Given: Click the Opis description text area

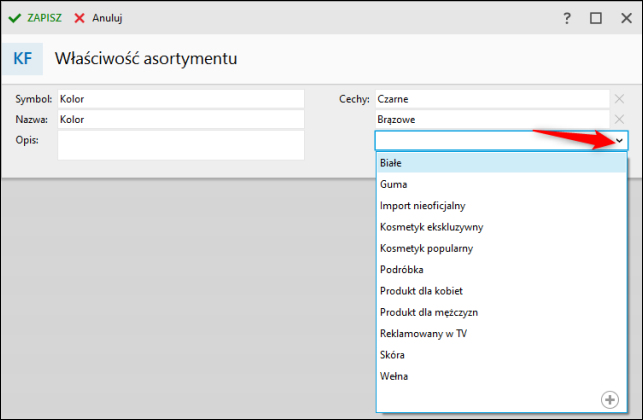Looking at the screenshot, I should 180,145.
